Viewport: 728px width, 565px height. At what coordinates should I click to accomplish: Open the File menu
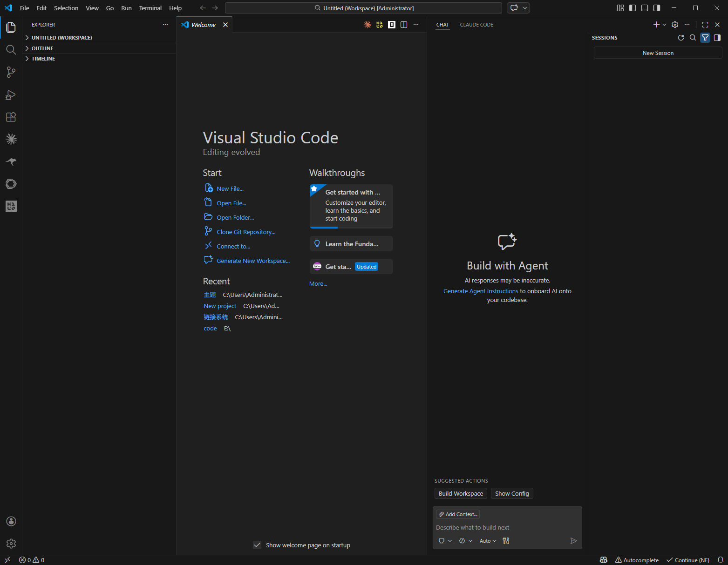pos(25,8)
